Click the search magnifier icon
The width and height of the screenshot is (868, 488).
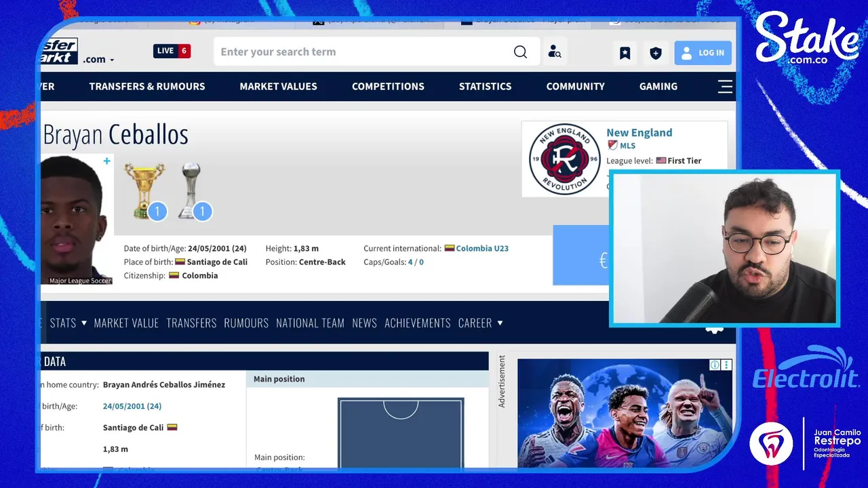[520, 52]
